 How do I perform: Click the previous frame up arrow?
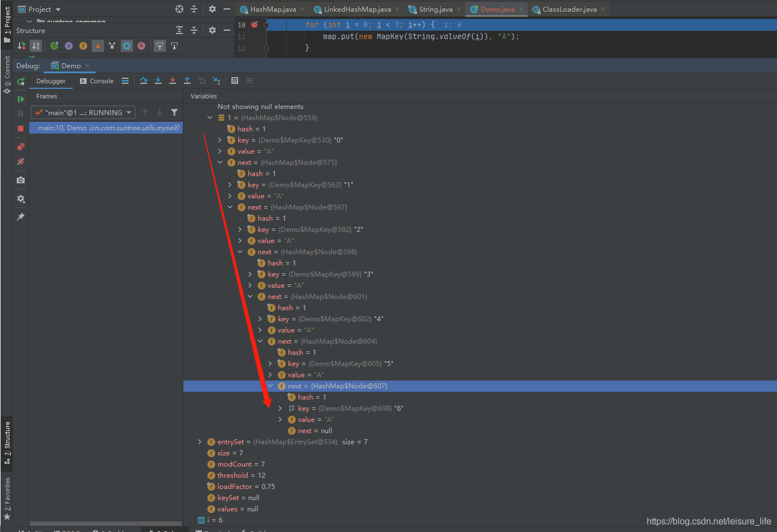pos(145,112)
